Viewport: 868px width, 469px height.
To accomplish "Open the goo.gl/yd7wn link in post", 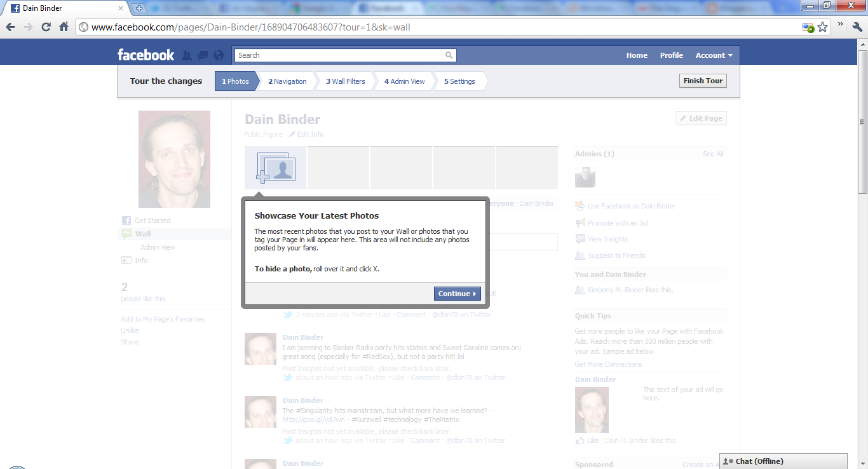I will coord(314,419).
